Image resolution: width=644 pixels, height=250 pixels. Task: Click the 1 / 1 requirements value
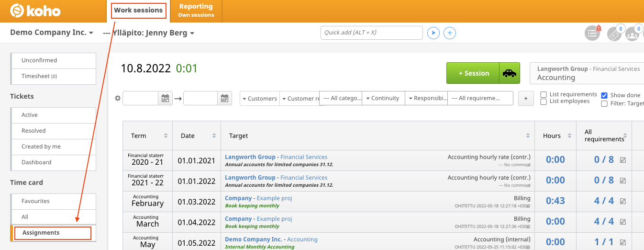tap(604, 242)
